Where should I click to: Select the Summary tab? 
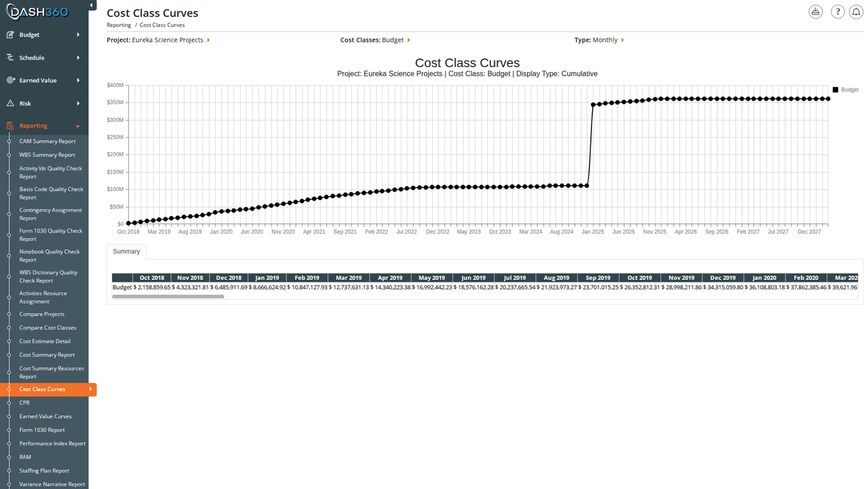(x=126, y=251)
